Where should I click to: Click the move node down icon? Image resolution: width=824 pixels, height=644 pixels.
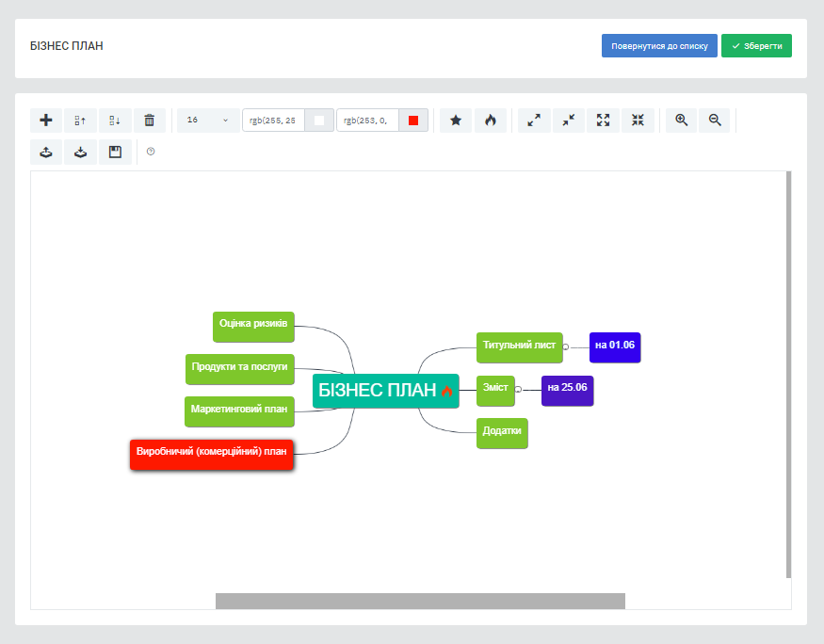point(115,121)
